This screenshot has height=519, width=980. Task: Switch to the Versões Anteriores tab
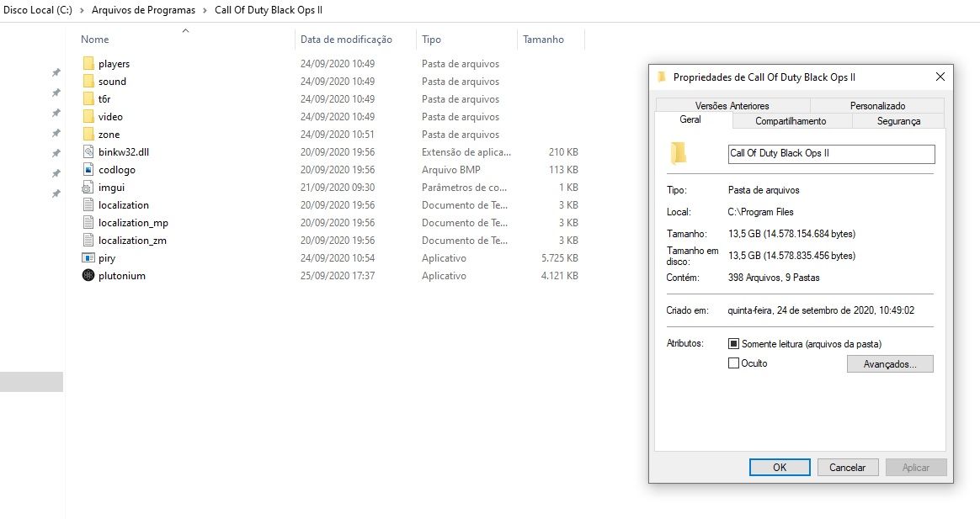(x=732, y=105)
